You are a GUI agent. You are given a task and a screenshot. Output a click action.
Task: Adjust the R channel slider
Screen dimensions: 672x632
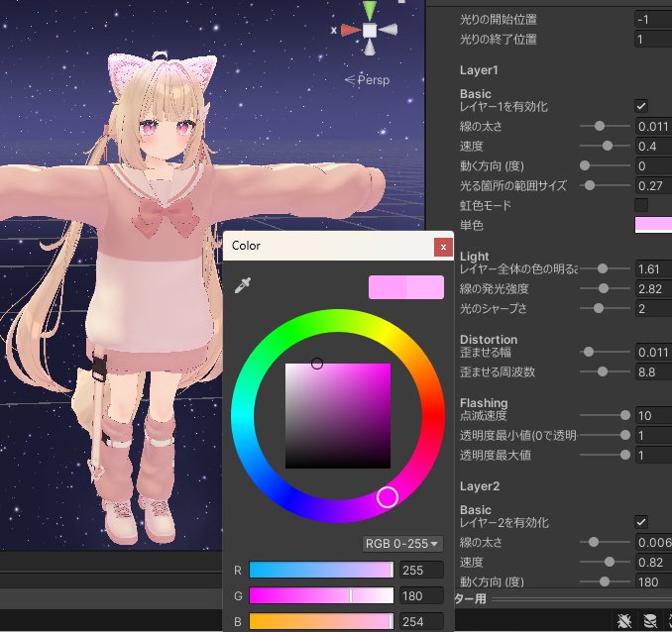tap(321, 570)
